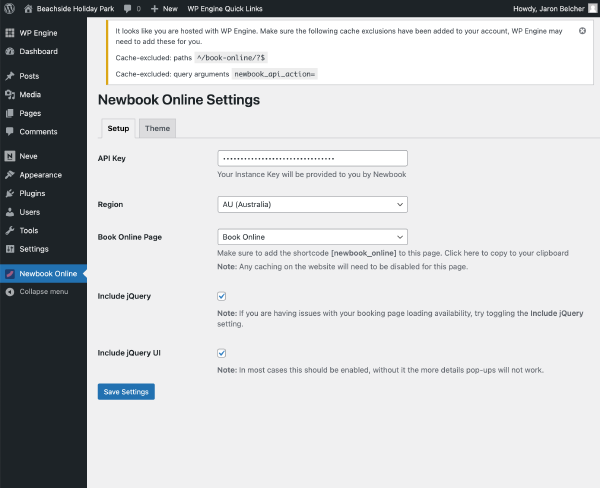Click the Settings sliders icon

pos(10,249)
